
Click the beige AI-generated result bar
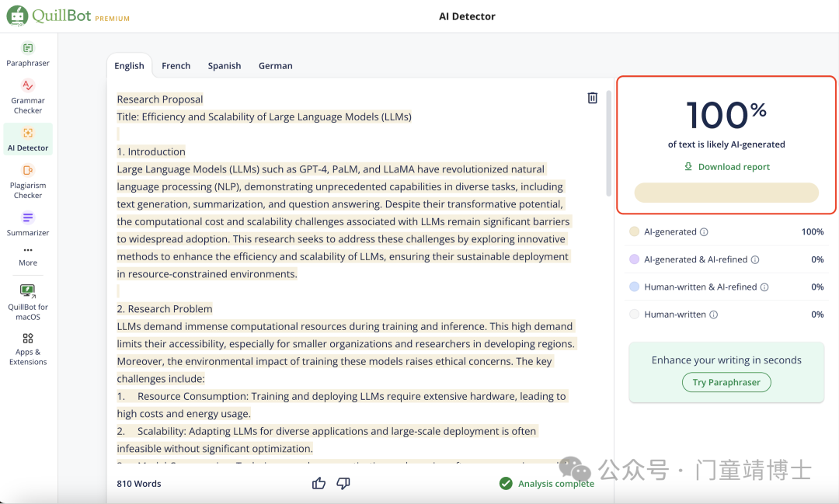coord(726,193)
